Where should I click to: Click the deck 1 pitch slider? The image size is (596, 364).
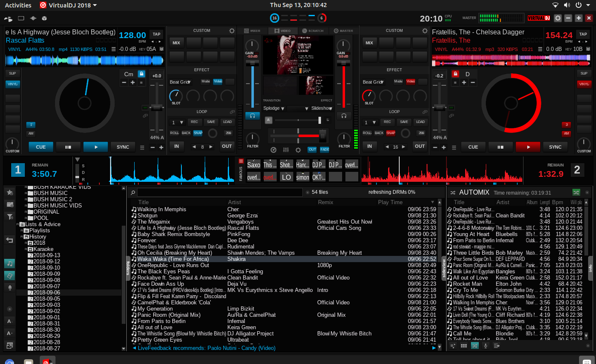click(156, 108)
